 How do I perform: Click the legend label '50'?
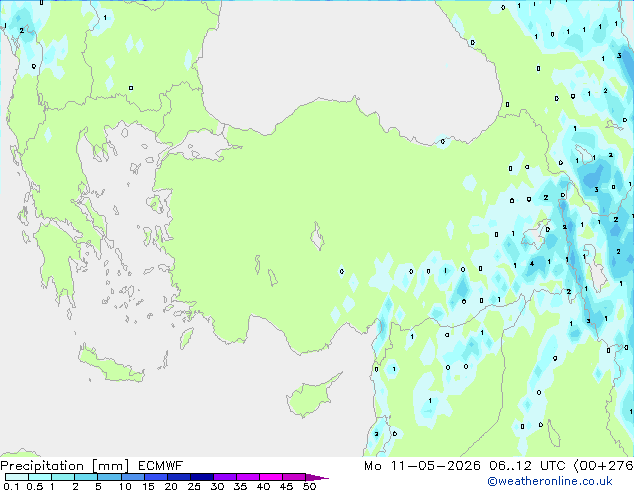tap(309, 486)
